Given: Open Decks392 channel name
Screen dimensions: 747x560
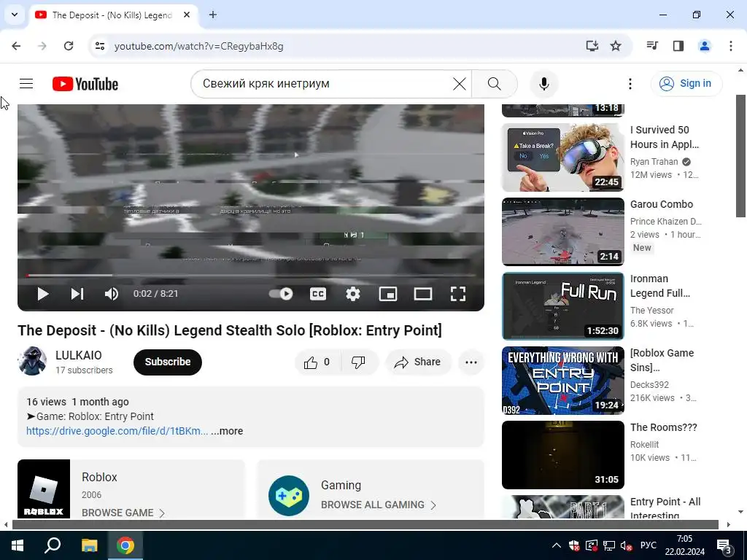Looking at the screenshot, I should pos(649,385).
